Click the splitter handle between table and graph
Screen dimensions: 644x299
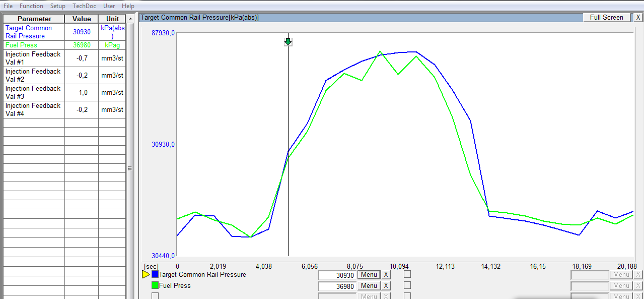point(130,168)
